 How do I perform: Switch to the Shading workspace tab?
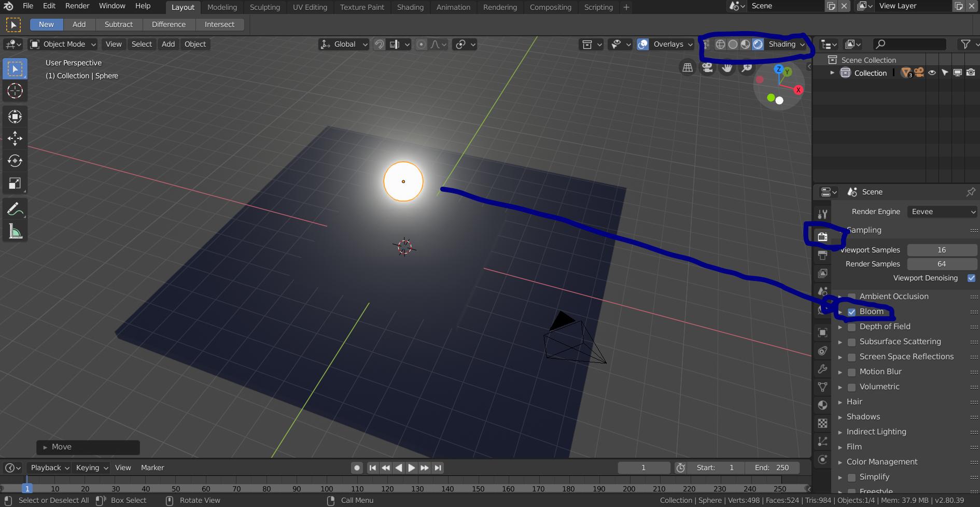[x=410, y=7]
